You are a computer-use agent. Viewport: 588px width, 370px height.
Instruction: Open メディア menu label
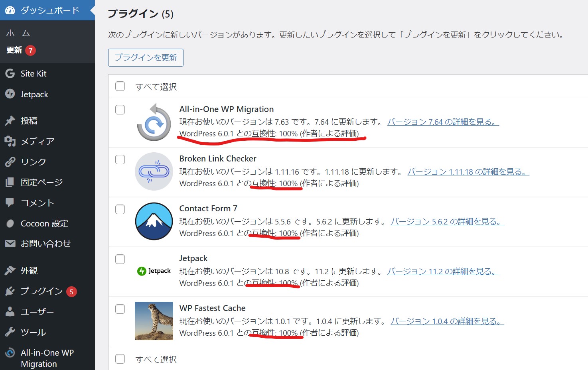[37, 142]
